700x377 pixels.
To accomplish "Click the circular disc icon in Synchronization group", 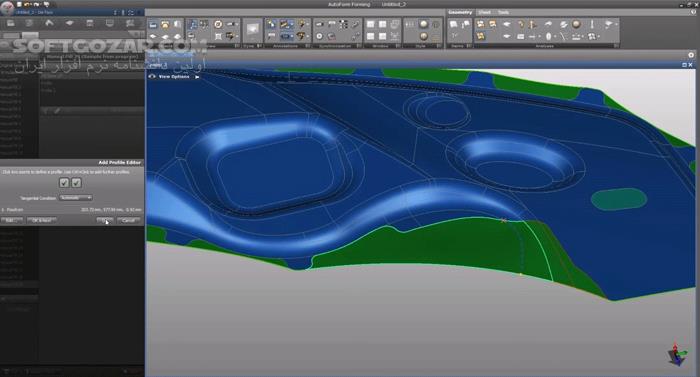I will click(x=319, y=36).
